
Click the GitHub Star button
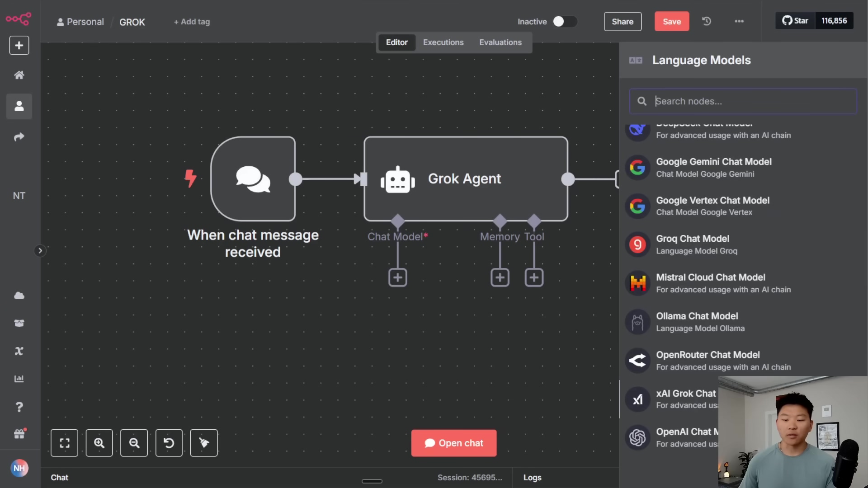pos(795,21)
